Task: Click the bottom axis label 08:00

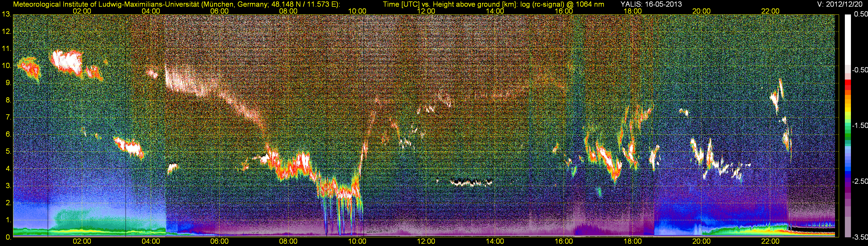Action: click(288, 241)
